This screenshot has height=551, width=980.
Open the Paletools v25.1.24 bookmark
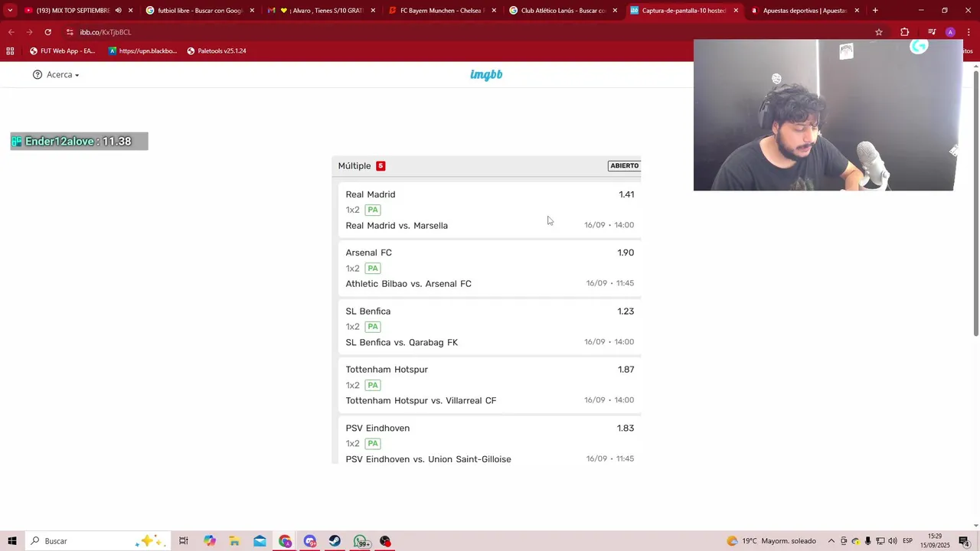(x=217, y=51)
